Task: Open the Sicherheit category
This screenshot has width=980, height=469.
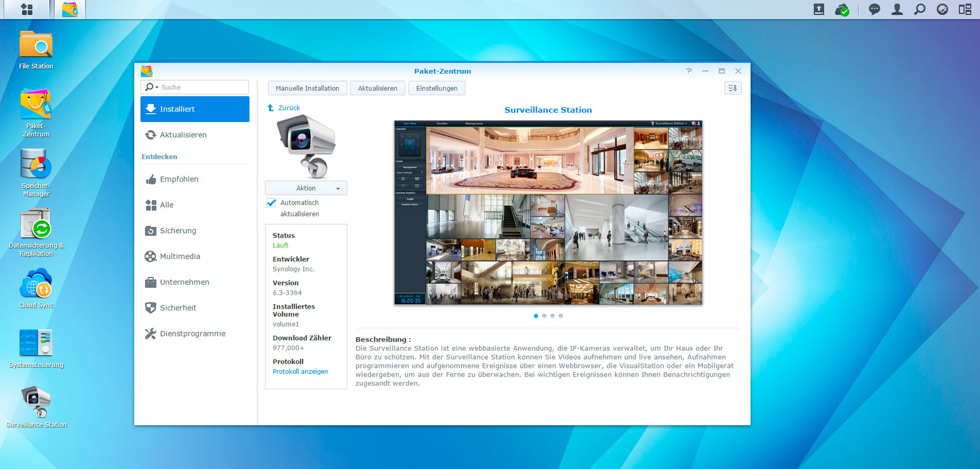Action: coord(195,308)
